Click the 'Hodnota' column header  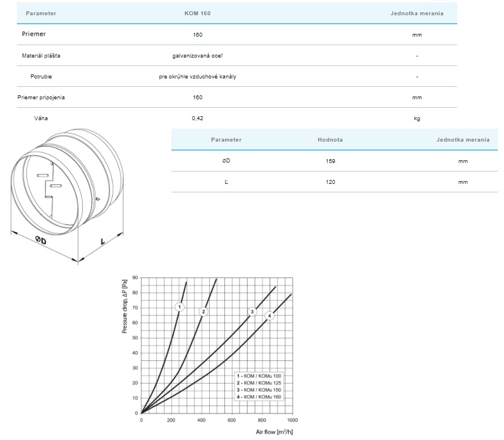point(330,139)
